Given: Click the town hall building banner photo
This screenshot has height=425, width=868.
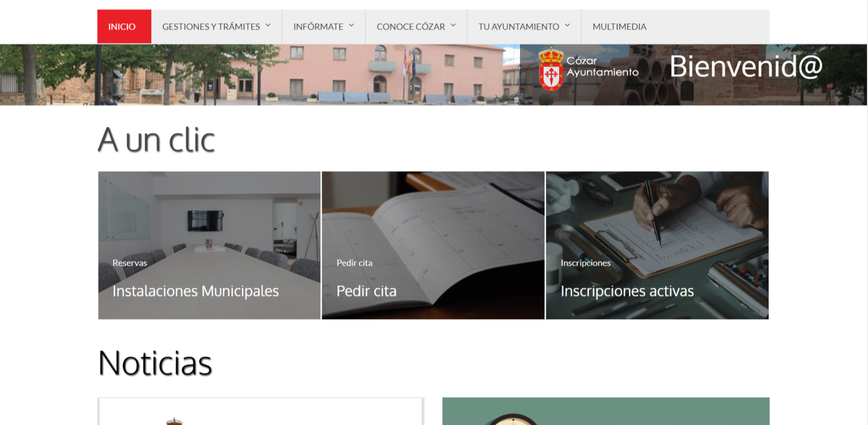Looking at the screenshot, I should point(260,75).
